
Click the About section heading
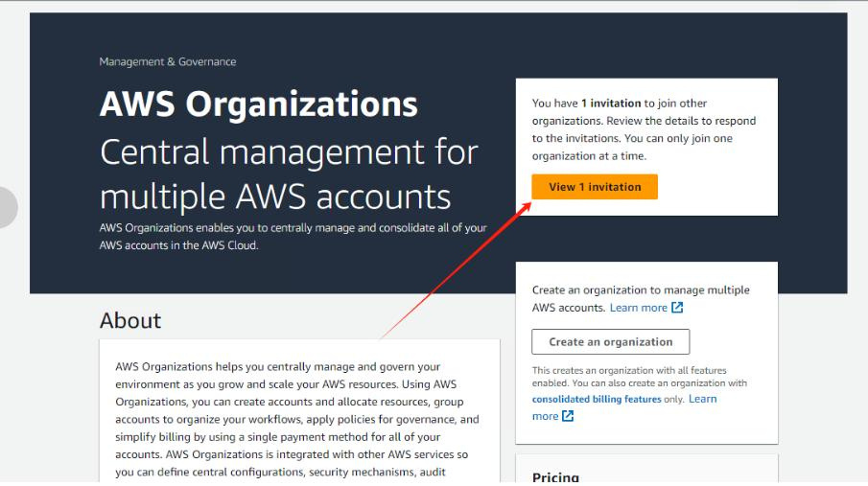pyautogui.click(x=130, y=320)
